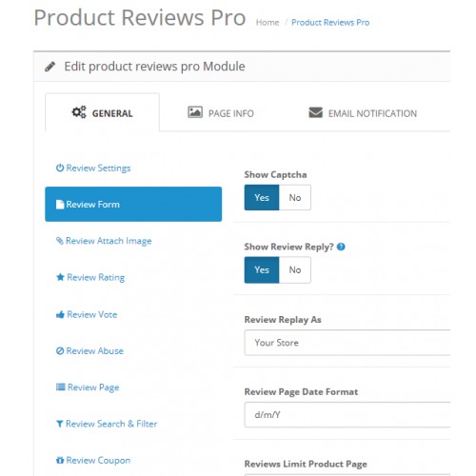
Task: Set Show Captcha to Yes
Action: (x=262, y=197)
